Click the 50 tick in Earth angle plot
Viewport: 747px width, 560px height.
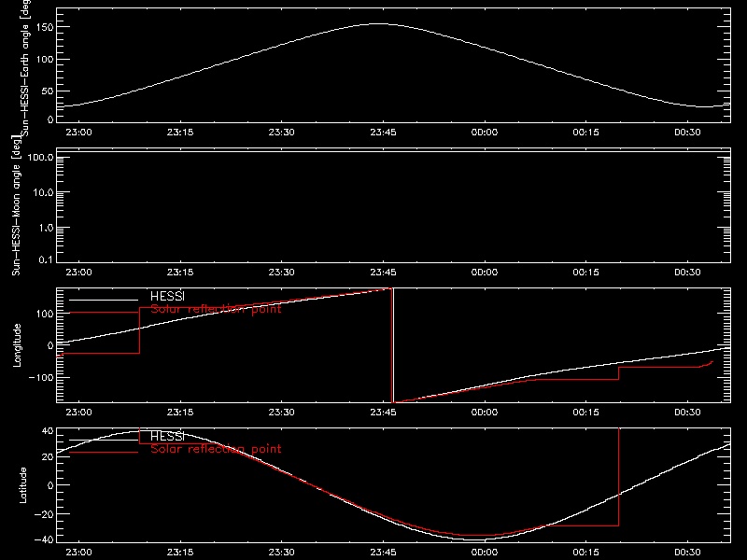[48, 91]
